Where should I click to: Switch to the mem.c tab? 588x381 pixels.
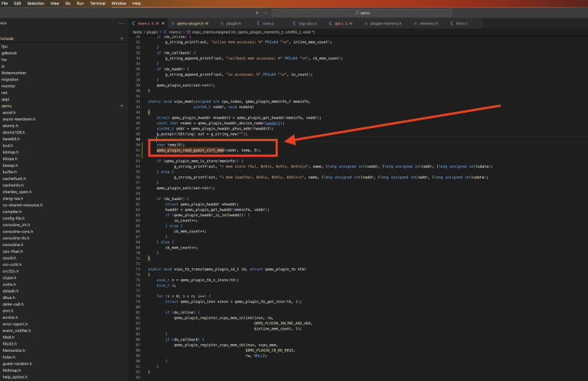point(148,23)
